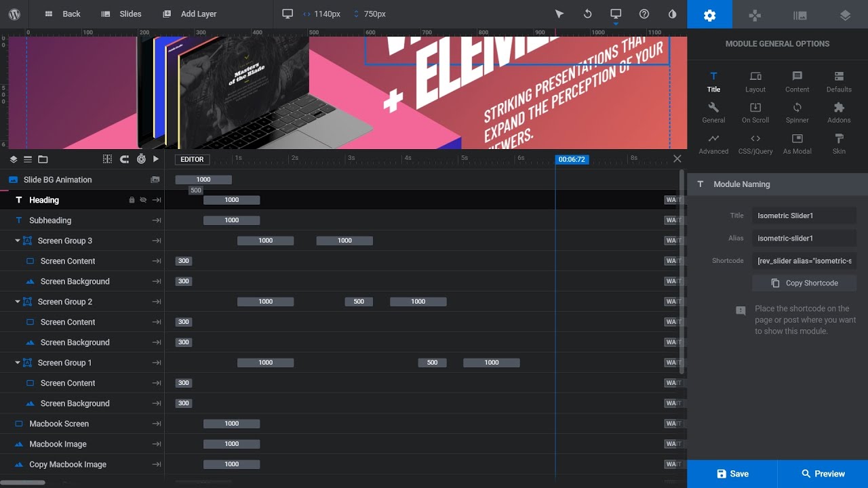Click the Subheading row arrow icon
868x488 pixels.
(x=157, y=220)
